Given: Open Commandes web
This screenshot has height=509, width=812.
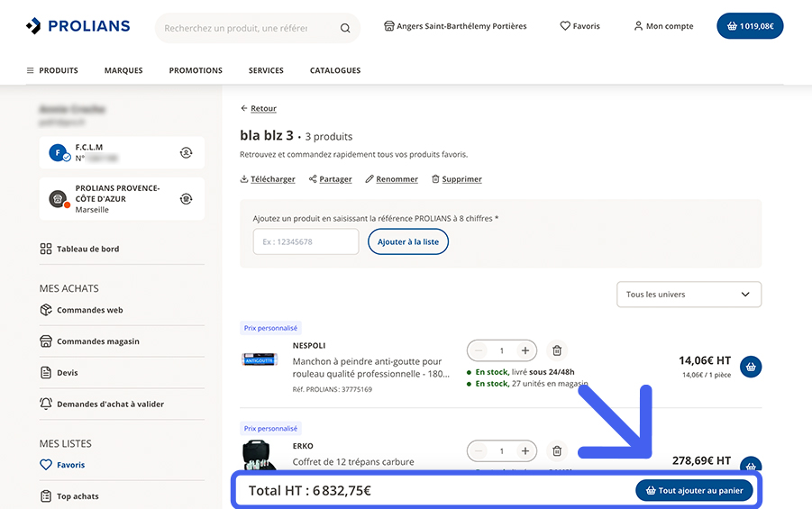Looking at the screenshot, I should tap(81, 310).
